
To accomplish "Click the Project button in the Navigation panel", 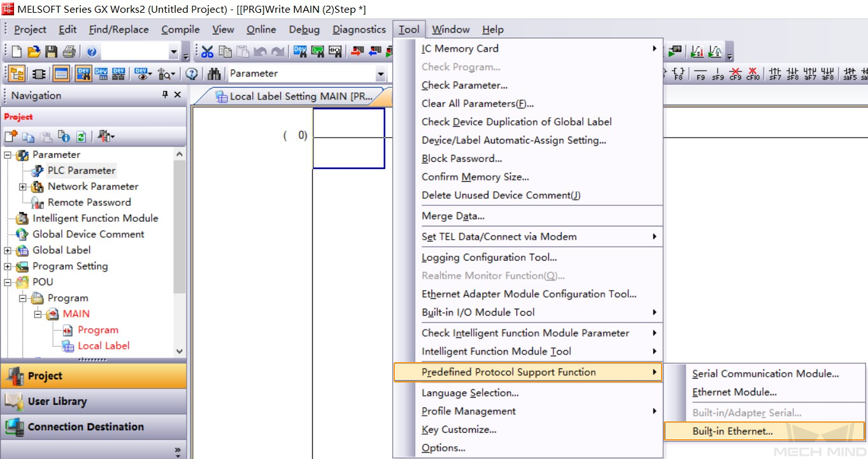I will 94,376.
